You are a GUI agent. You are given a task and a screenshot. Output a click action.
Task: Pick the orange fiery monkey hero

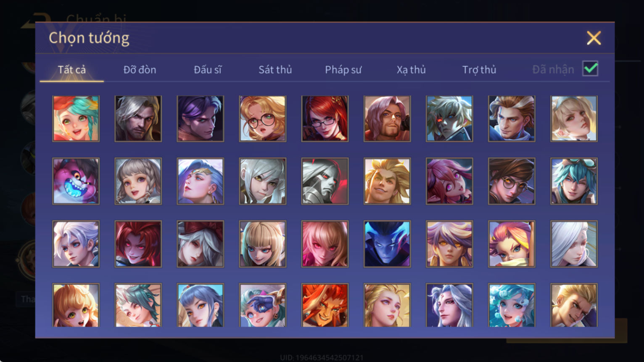(x=325, y=305)
